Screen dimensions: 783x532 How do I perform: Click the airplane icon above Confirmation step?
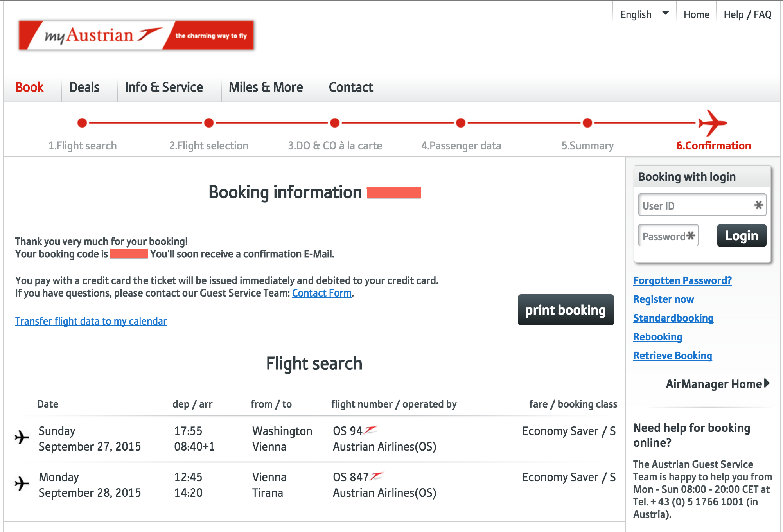pyautogui.click(x=713, y=123)
